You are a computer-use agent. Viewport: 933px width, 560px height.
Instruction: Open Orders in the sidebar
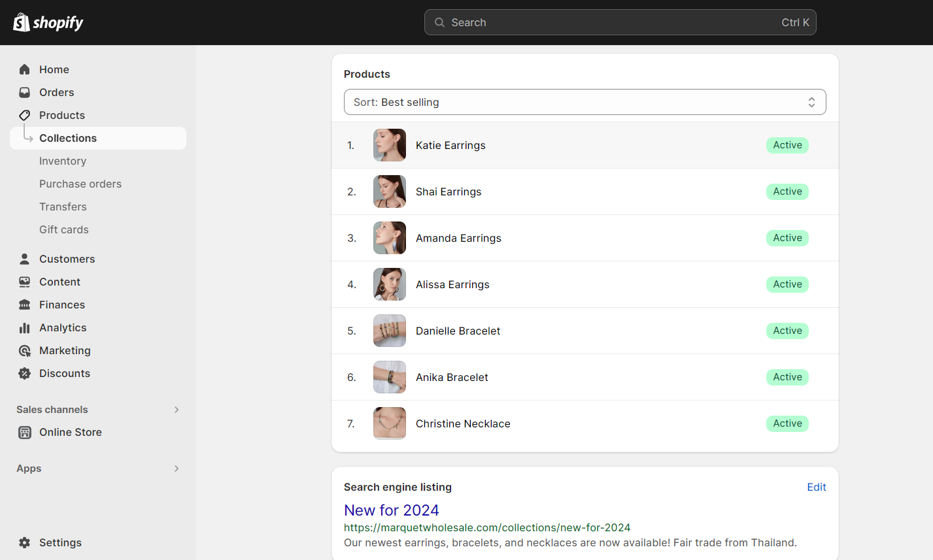tap(57, 92)
